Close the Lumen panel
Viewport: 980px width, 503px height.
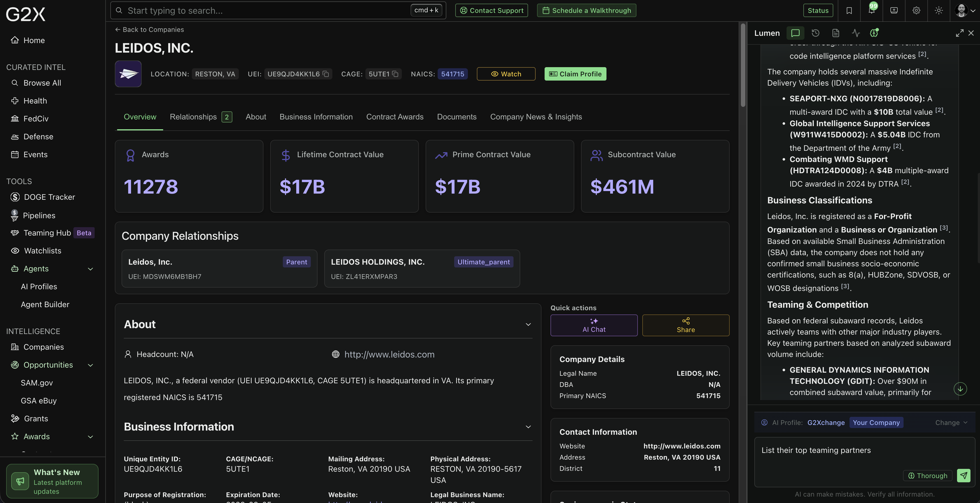971,33
